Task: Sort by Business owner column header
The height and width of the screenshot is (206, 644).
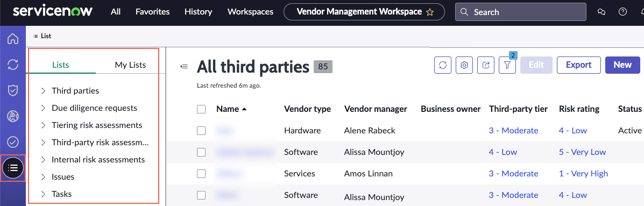Action: (x=450, y=109)
